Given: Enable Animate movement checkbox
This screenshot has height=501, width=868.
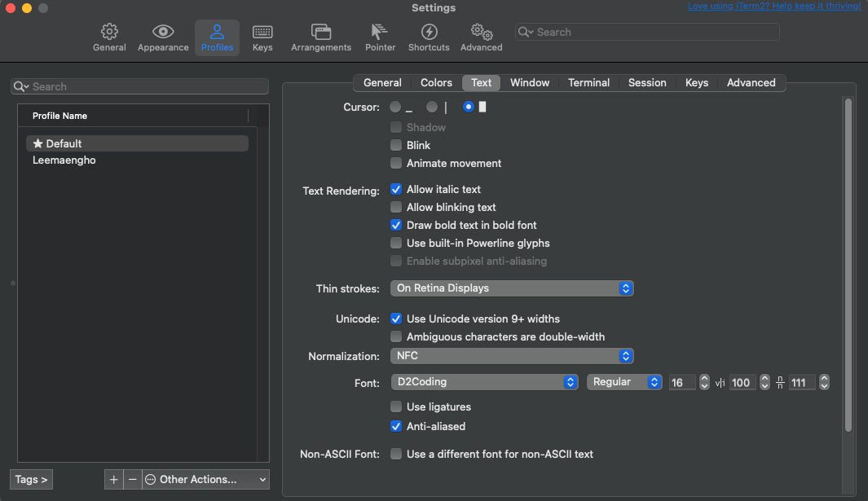Looking at the screenshot, I should pyautogui.click(x=396, y=163).
